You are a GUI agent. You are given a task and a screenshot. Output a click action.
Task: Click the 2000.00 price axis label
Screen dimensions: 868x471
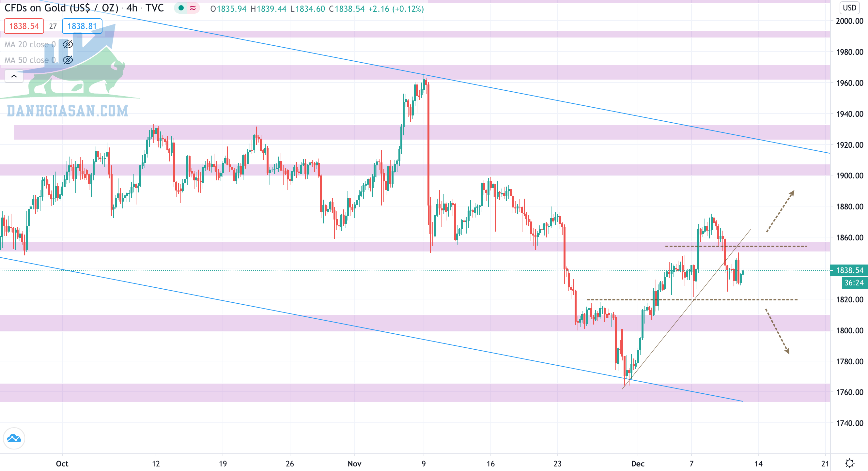pos(849,21)
